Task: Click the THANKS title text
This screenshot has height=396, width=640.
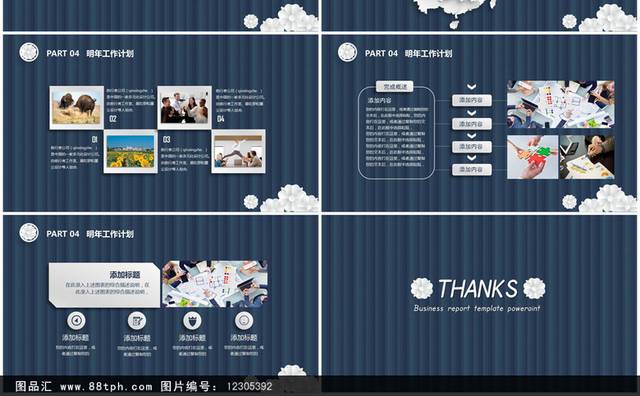Action: (478, 288)
